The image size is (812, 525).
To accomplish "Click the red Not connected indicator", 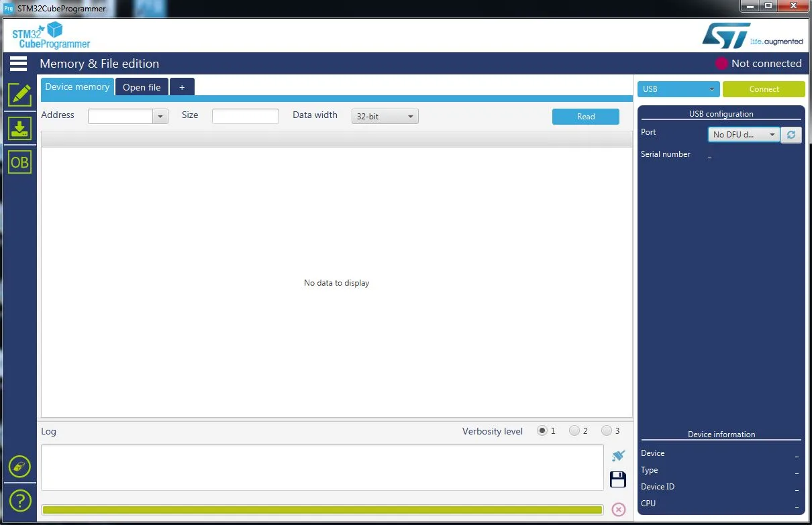I will click(x=721, y=64).
